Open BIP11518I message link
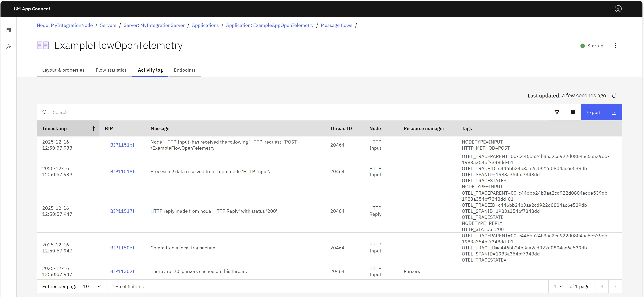The height and width of the screenshot is (297, 644). [122, 171]
